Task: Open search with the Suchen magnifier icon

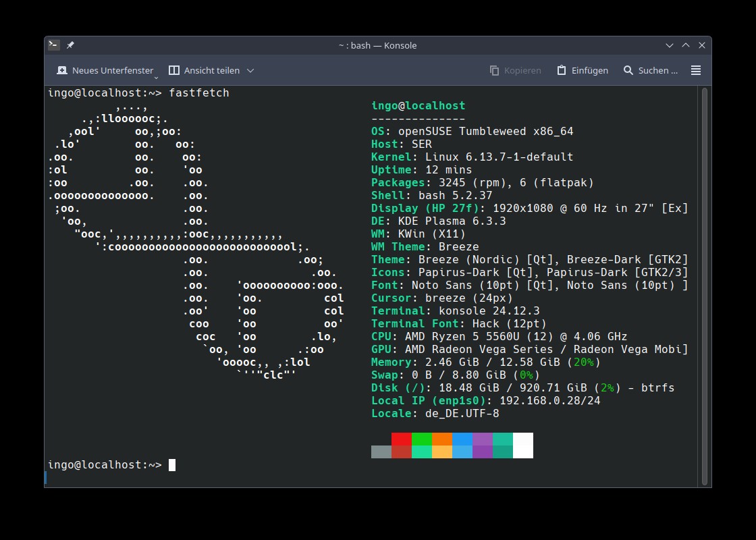Action: (x=628, y=70)
